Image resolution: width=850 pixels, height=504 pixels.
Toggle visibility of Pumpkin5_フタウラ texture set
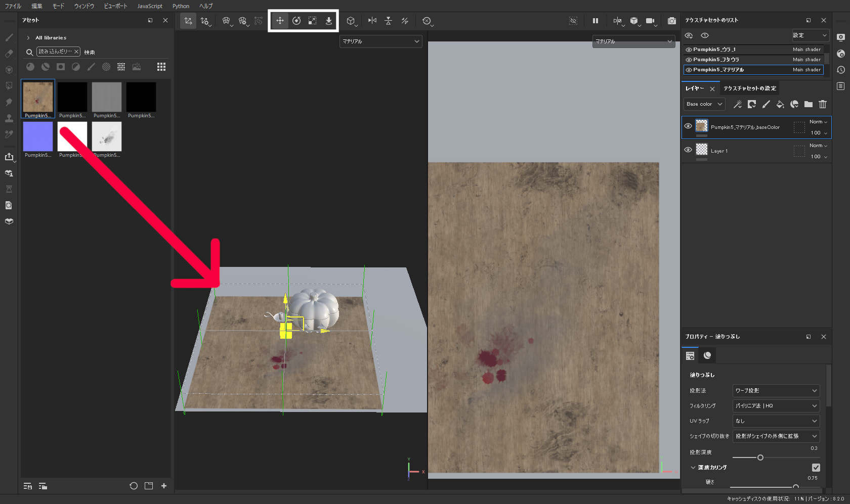689,60
